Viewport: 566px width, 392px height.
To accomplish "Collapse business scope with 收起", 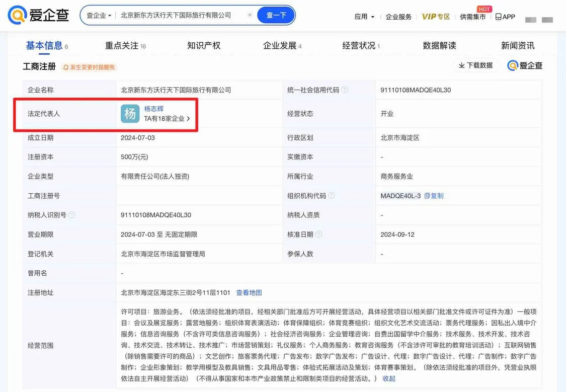I will point(389,378).
